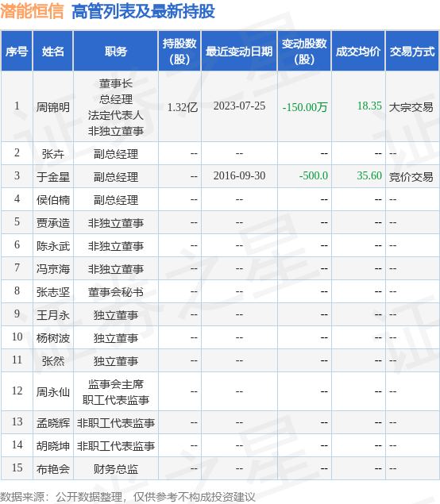Click the 成交均价 column header
The height and width of the screenshot is (504, 440).
pyautogui.click(x=358, y=51)
